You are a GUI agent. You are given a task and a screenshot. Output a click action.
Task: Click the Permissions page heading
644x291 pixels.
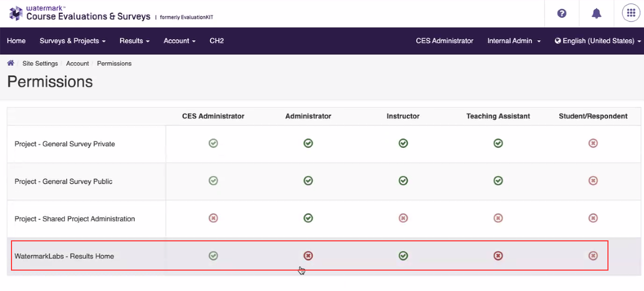[50, 82]
